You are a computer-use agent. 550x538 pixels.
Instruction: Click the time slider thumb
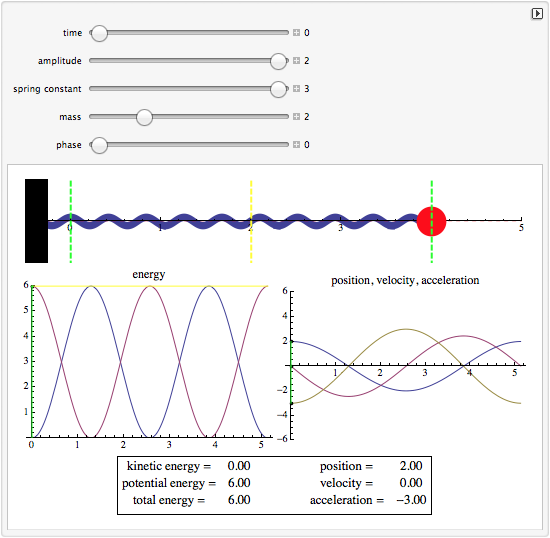(99, 33)
